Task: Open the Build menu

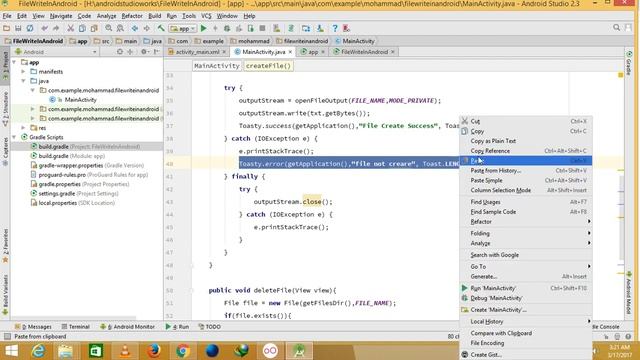Action: pos(154,16)
